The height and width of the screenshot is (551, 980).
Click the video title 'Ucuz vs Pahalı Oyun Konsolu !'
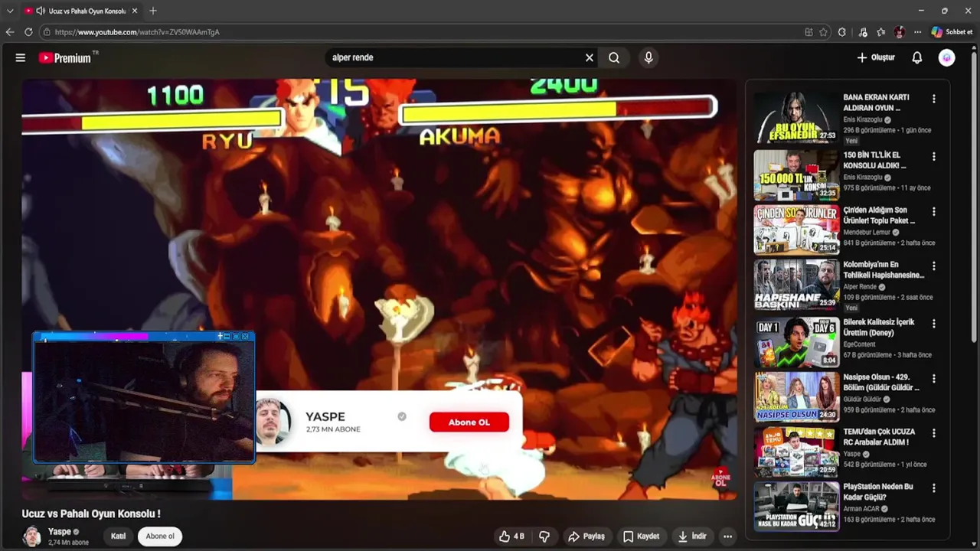tap(91, 514)
